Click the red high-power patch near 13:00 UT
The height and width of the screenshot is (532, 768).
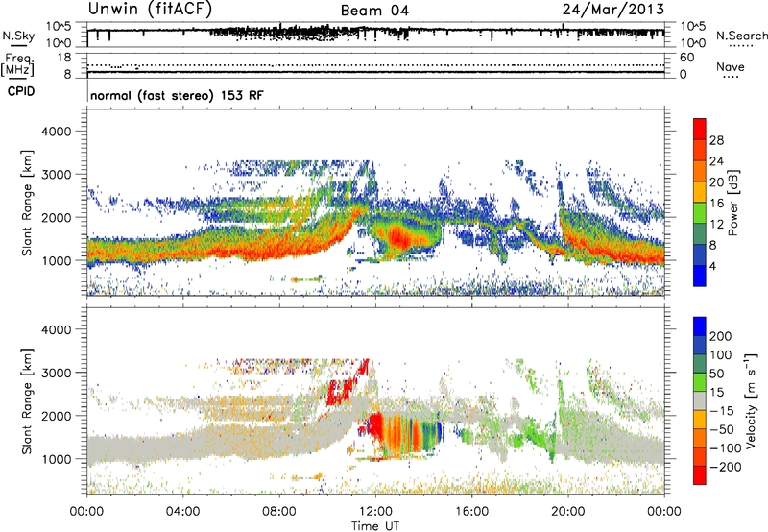coord(401,237)
